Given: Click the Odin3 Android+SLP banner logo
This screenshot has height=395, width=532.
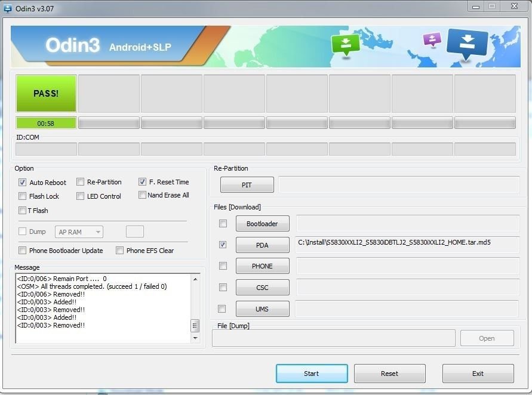Looking at the screenshot, I should coord(108,46).
